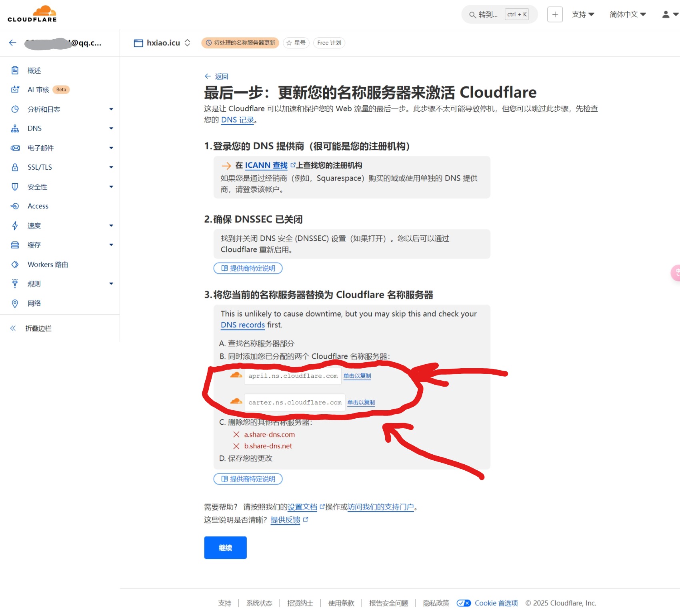
Task: Open the 设置文档 setup docs link
Action: pos(302,507)
